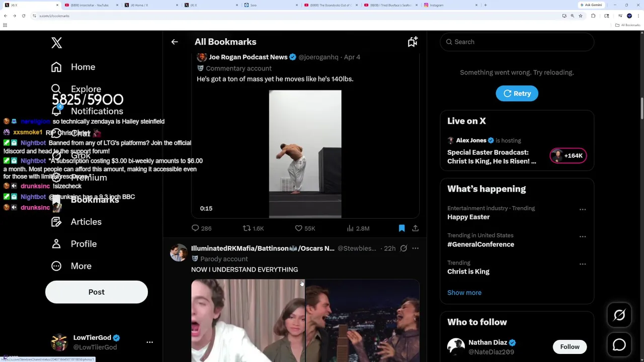Viewport: 644px width, 362px height.
Task: Remove bookmark from Joe Rogan post
Action: point(401,228)
